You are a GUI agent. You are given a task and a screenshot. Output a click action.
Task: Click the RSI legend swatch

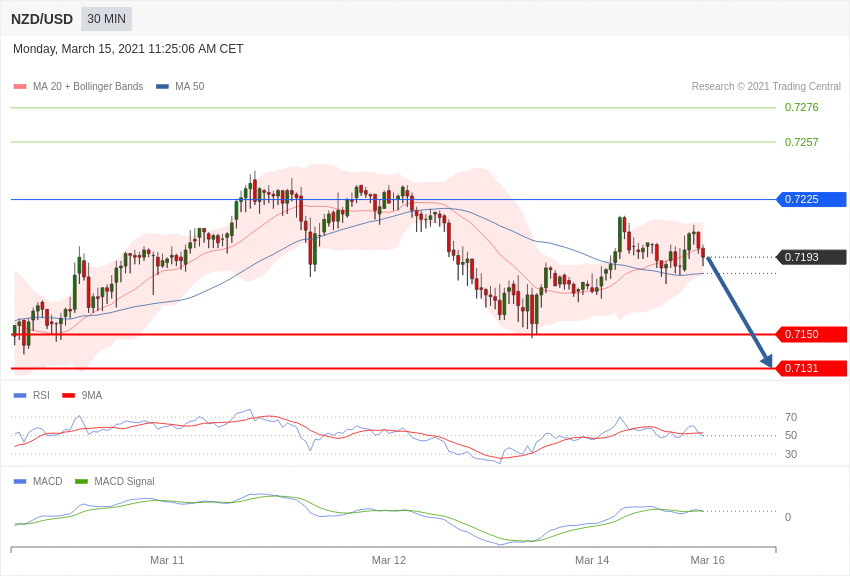[x=20, y=396]
